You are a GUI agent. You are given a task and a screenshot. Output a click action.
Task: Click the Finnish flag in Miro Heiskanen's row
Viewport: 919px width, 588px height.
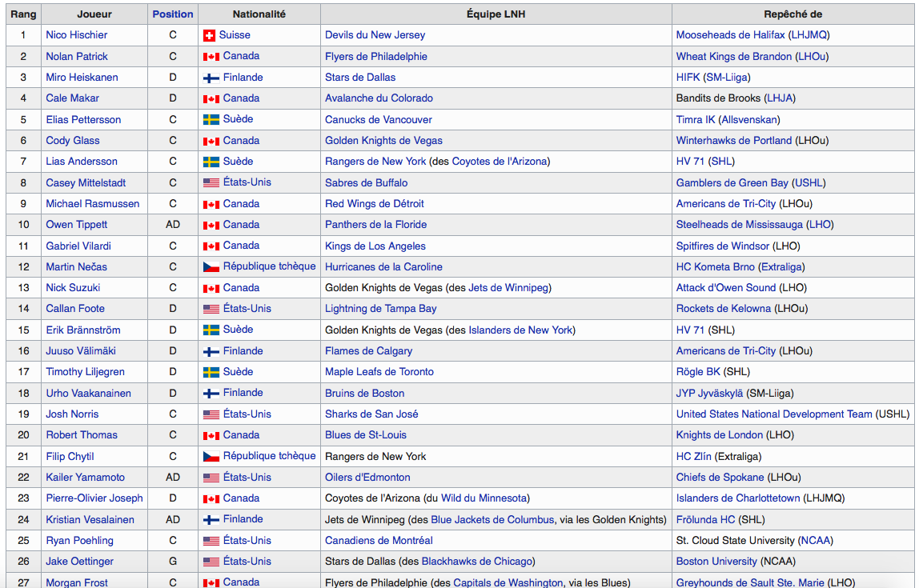[x=211, y=78]
